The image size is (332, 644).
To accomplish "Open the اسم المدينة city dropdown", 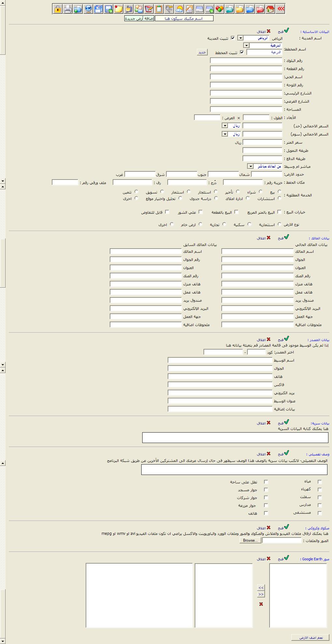I will [x=240, y=38].
